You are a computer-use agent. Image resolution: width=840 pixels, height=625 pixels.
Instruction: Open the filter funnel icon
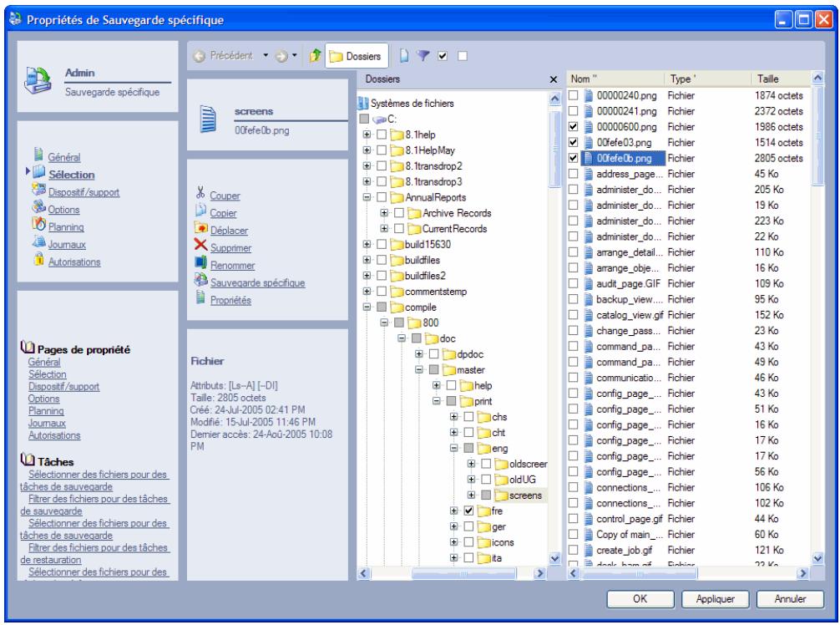(x=423, y=56)
